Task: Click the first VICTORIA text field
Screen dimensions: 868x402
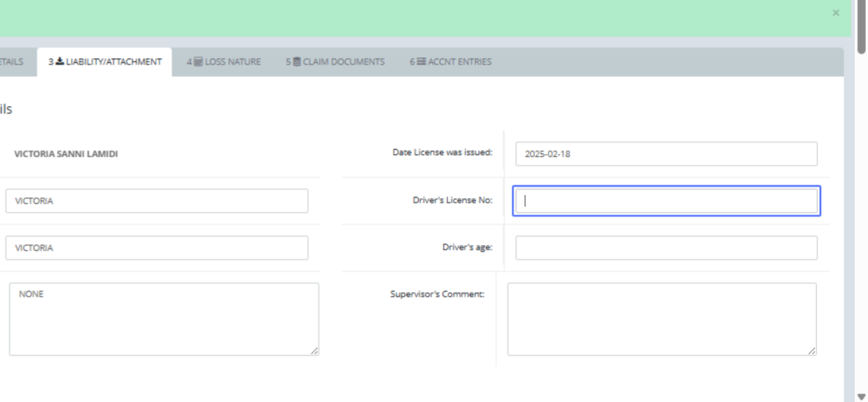Action: (x=156, y=201)
